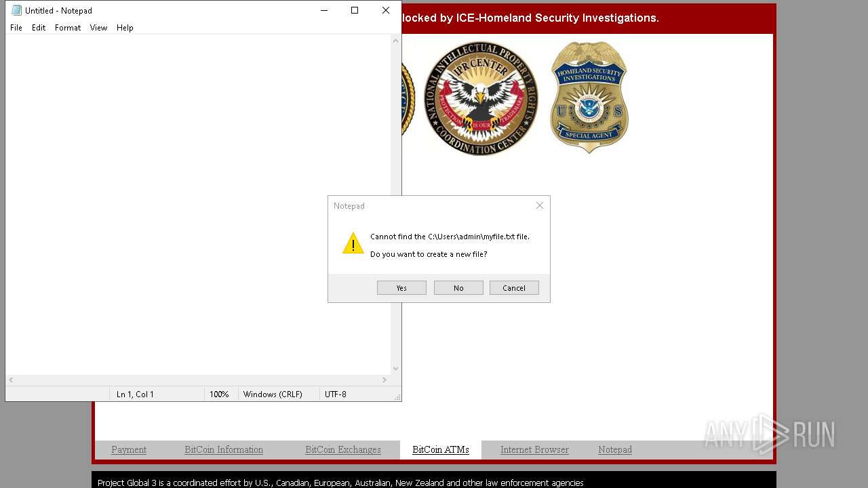Click the horizontal scrollbar left arrow
Image resolution: width=868 pixels, height=488 pixels.
pyautogui.click(x=12, y=380)
